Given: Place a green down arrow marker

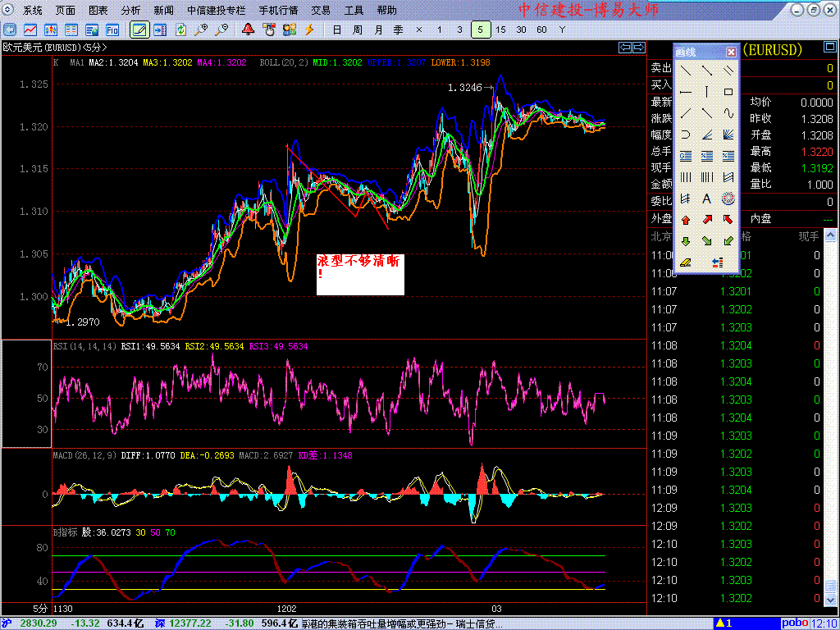Looking at the screenshot, I should point(686,241).
